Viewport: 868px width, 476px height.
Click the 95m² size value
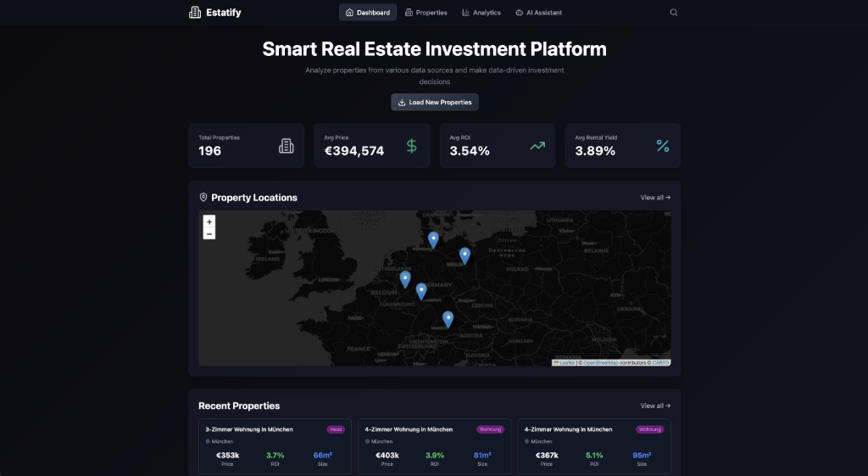pyautogui.click(x=642, y=455)
